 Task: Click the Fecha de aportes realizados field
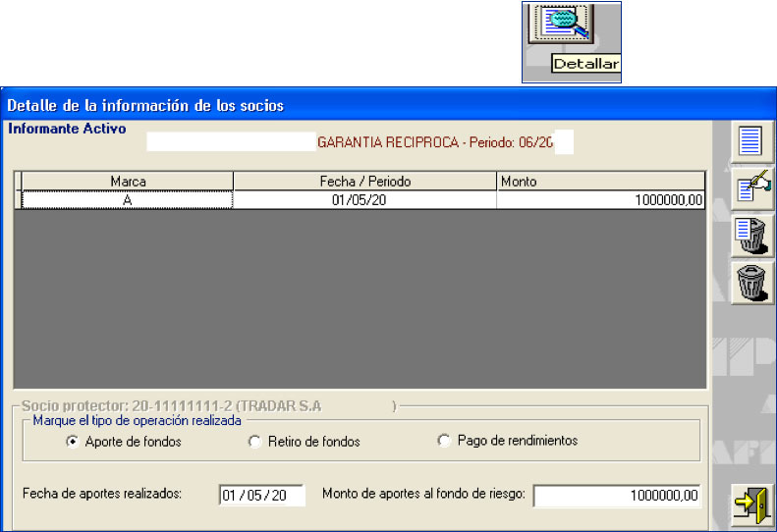coord(261,496)
